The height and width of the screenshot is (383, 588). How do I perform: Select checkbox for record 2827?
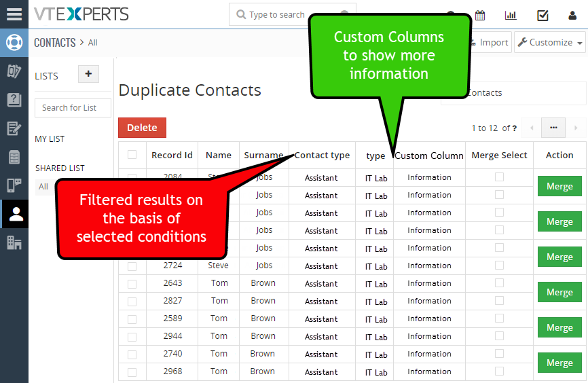click(132, 302)
